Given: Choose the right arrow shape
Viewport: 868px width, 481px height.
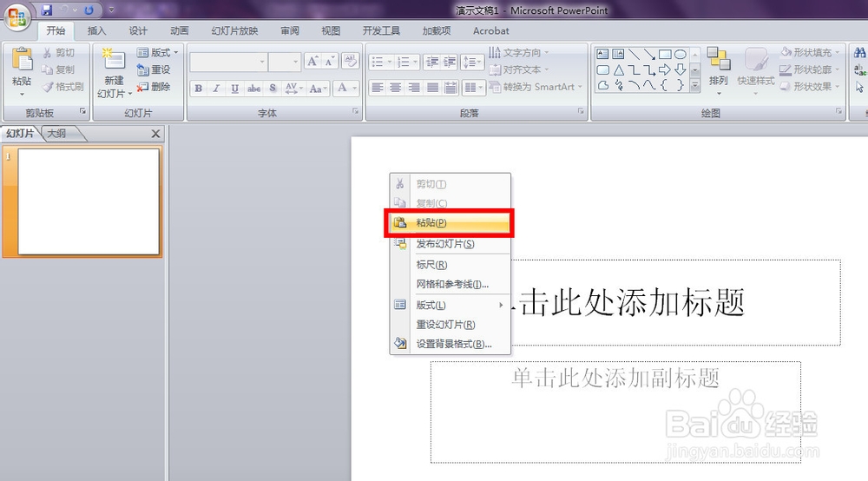Looking at the screenshot, I should click(x=665, y=69).
